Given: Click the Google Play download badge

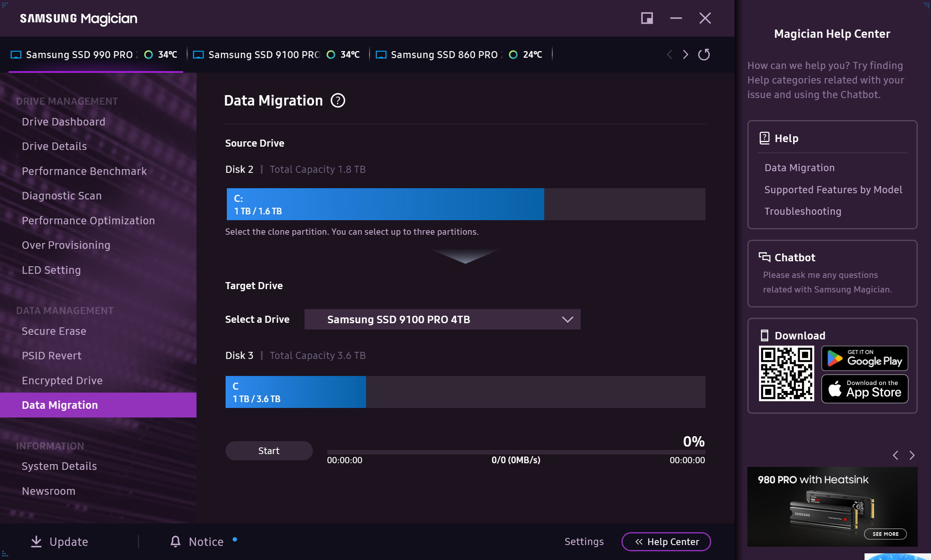Looking at the screenshot, I should pyautogui.click(x=865, y=358).
